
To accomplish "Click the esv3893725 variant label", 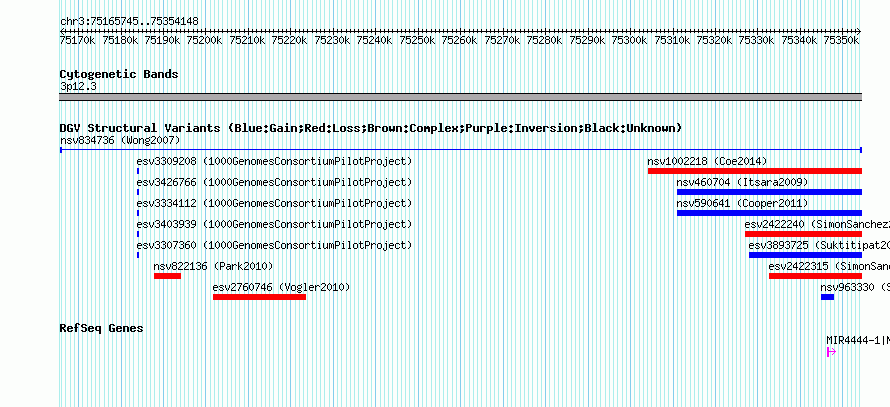I will tap(819, 245).
